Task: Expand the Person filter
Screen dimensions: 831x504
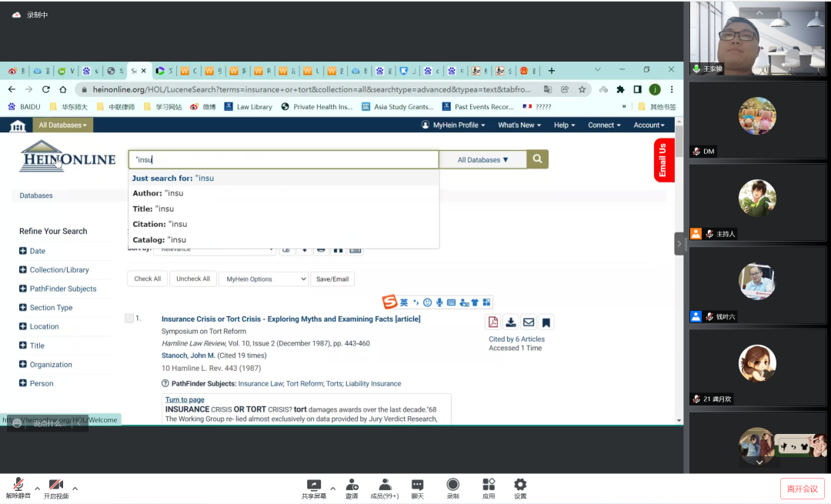Action: [23, 383]
